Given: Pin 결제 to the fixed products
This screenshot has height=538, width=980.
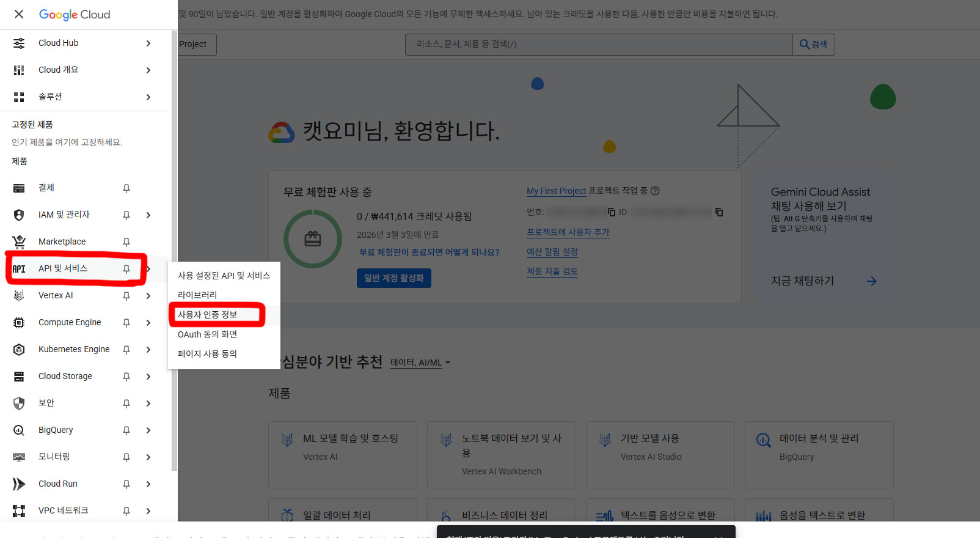Looking at the screenshot, I should (126, 188).
